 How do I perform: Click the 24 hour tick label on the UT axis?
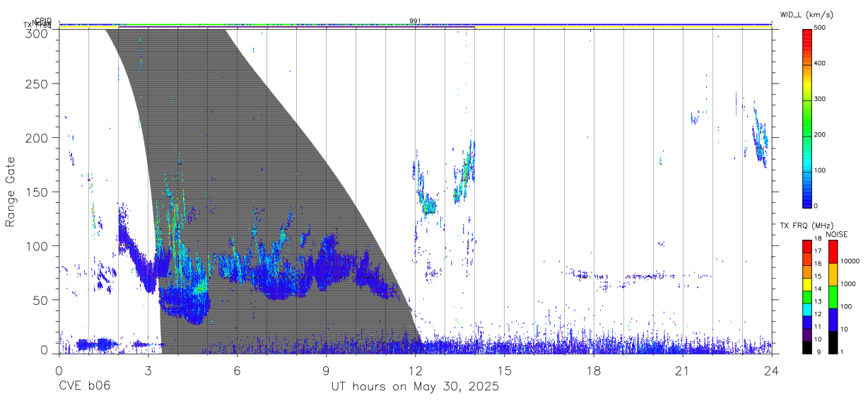click(x=772, y=371)
